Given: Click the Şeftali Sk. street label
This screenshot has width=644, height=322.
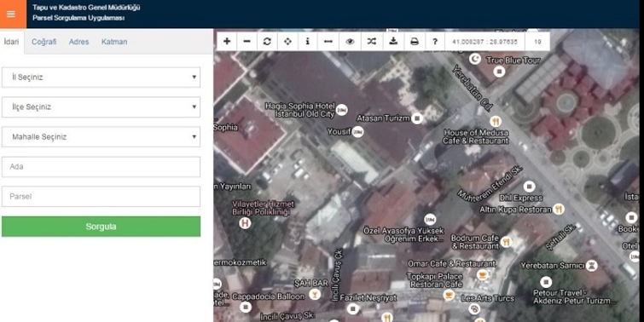Looking at the screenshot, I should click(x=561, y=238).
